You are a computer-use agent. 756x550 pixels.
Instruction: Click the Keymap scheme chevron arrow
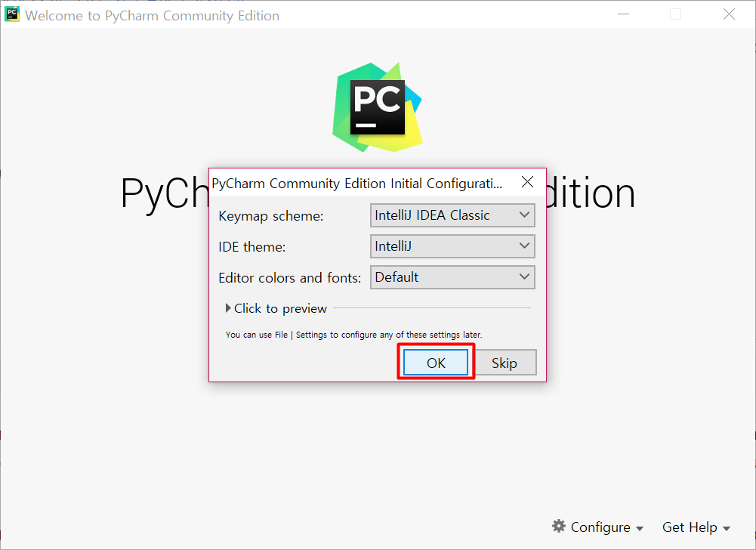[x=525, y=215]
